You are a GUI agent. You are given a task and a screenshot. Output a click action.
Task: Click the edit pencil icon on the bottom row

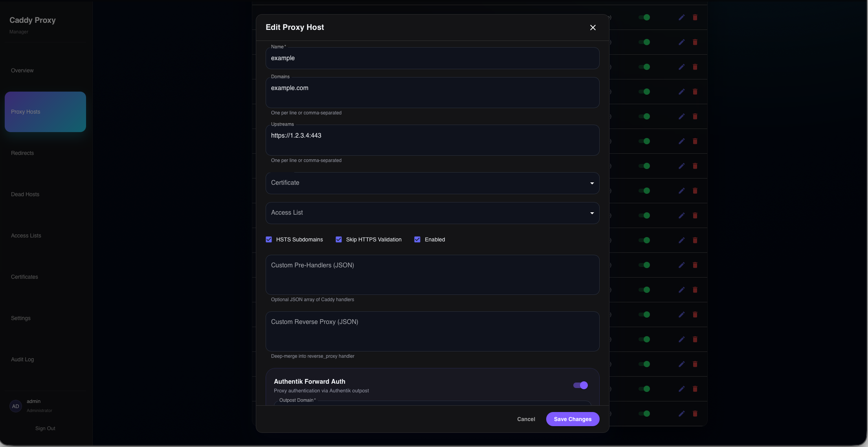(x=682, y=414)
